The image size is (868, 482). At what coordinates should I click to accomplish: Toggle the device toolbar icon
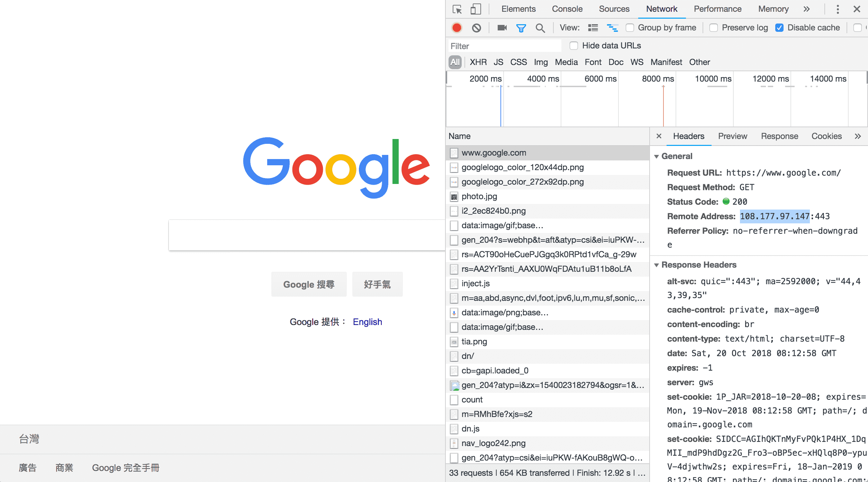tap(476, 9)
